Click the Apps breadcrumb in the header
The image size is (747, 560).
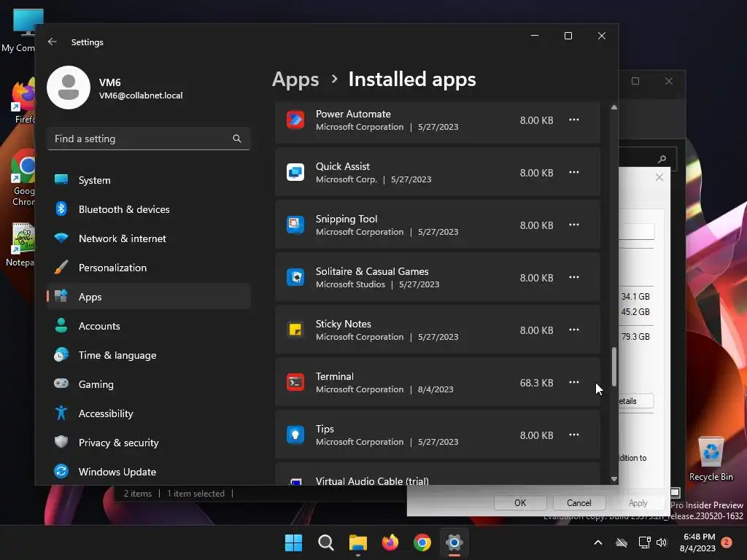(295, 79)
